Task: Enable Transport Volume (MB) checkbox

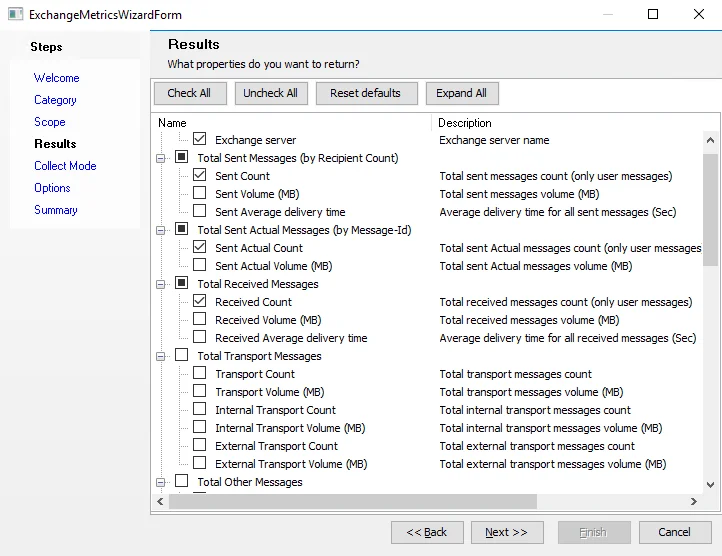Action: tap(199, 391)
